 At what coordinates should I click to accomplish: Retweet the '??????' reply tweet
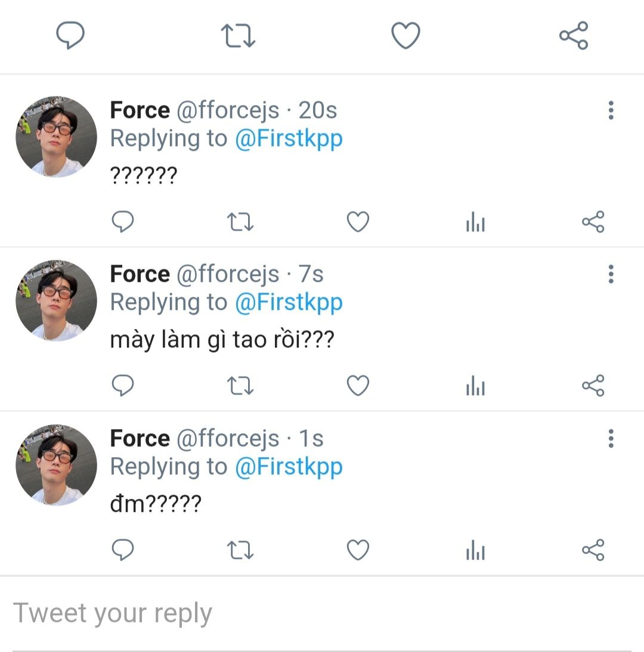(240, 222)
